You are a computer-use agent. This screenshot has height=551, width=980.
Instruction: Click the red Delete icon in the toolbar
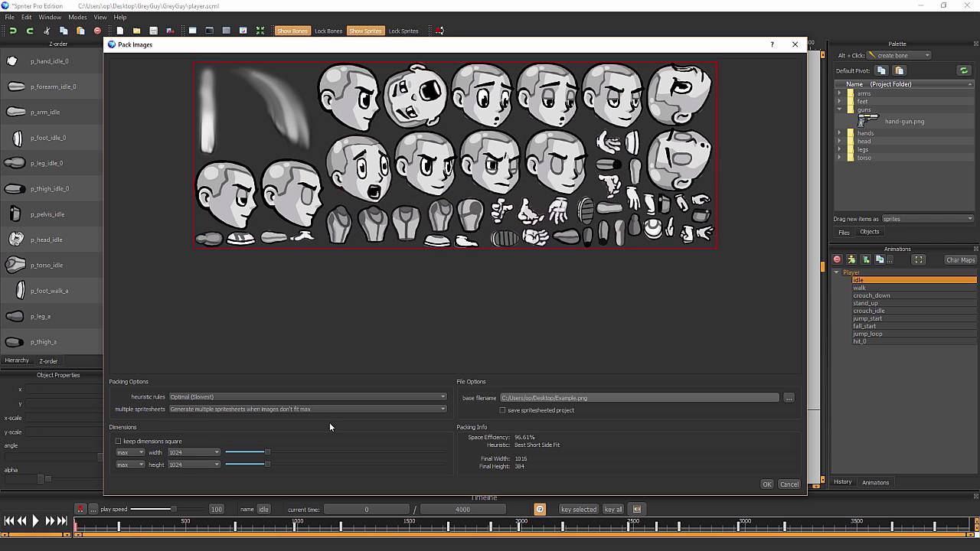(x=97, y=31)
